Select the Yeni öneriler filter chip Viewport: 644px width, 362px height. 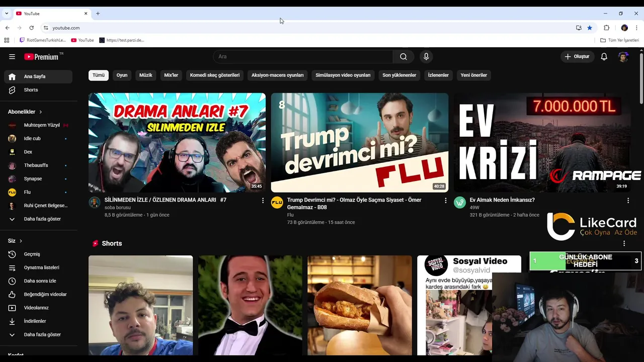pos(474,75)
